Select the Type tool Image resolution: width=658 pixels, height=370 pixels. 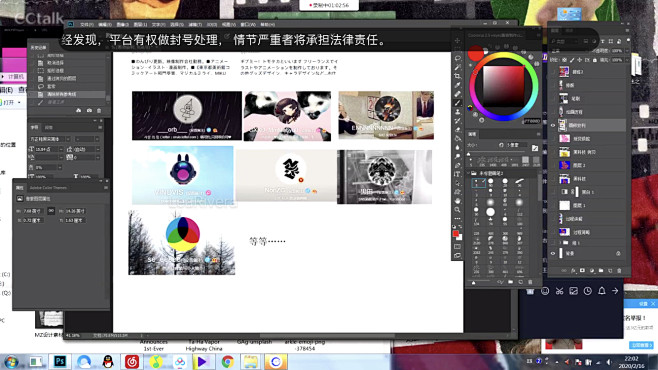point(457,174)
